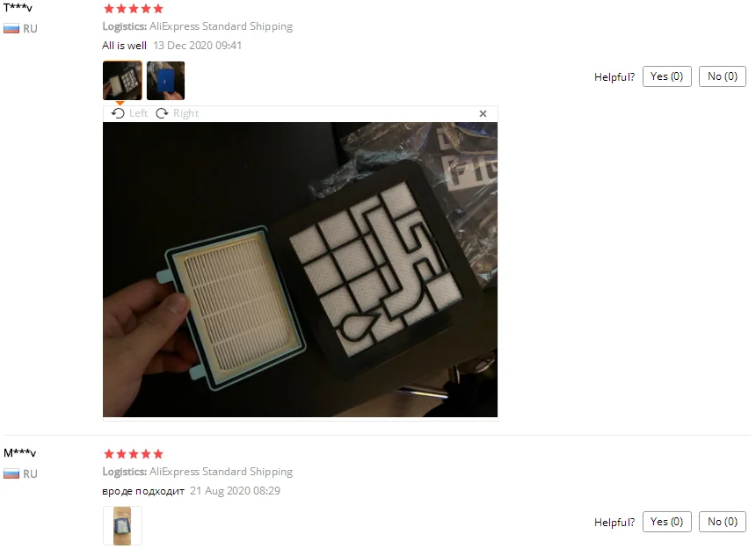The image size is (756, 556).
Task: Click the 'Left' rotate label
Action: click(x=138, y=113)
